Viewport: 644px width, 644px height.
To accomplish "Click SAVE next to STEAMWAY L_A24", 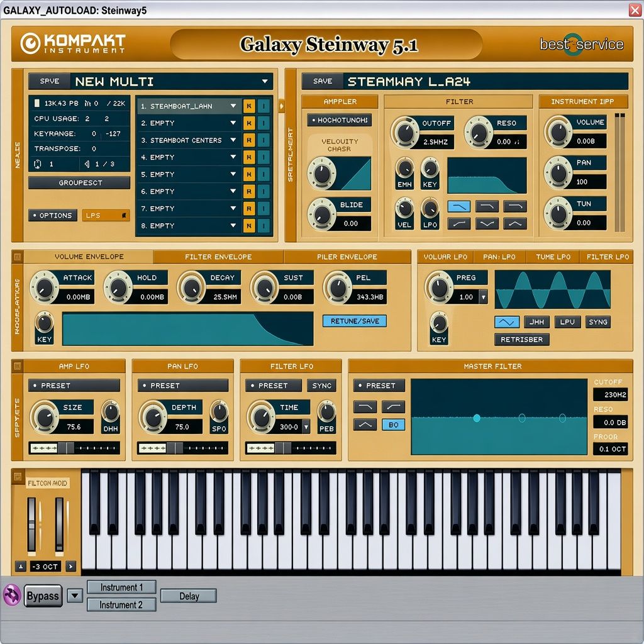I will (323, 81).
